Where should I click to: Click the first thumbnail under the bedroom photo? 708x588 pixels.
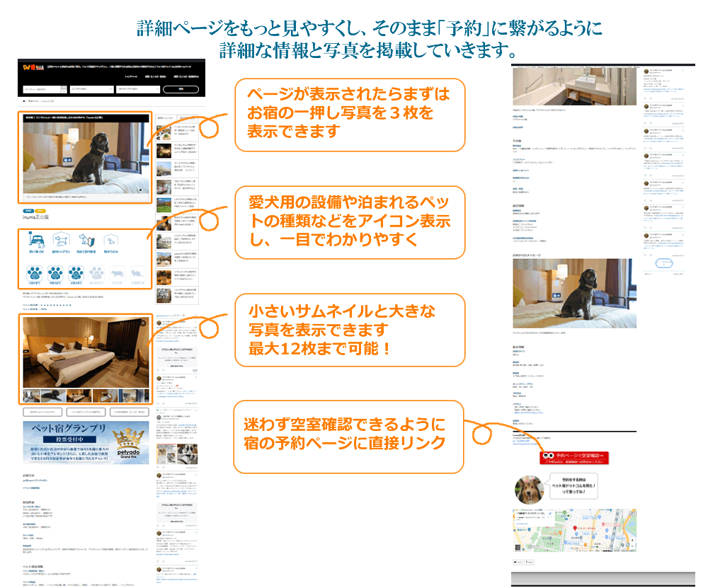click(x=32, y=395)
